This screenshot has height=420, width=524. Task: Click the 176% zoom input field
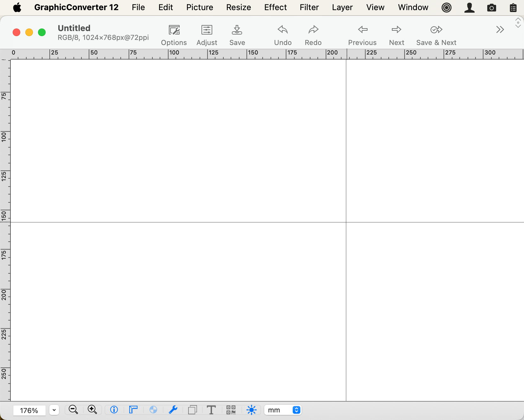(29, 410)
